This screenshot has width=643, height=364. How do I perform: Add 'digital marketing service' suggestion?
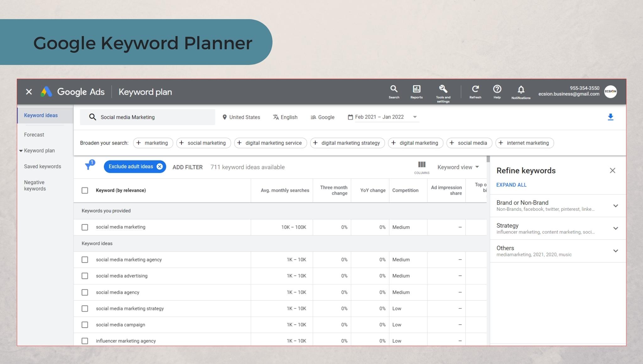270,143
